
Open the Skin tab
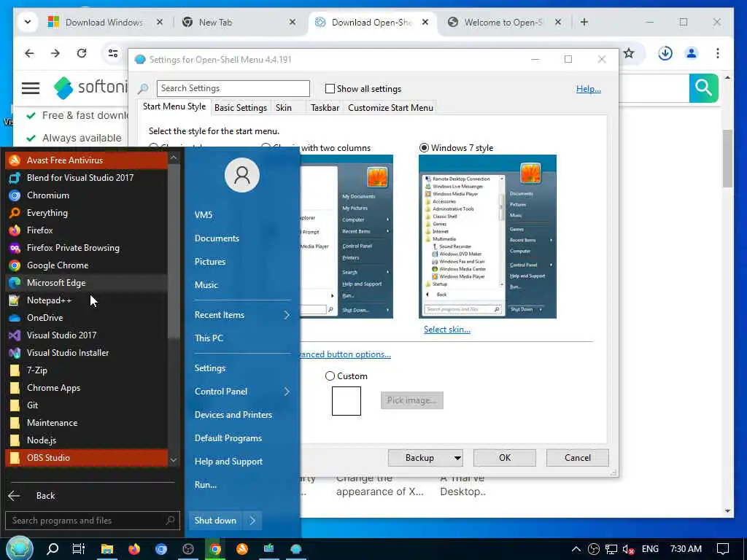click(284, 108)
